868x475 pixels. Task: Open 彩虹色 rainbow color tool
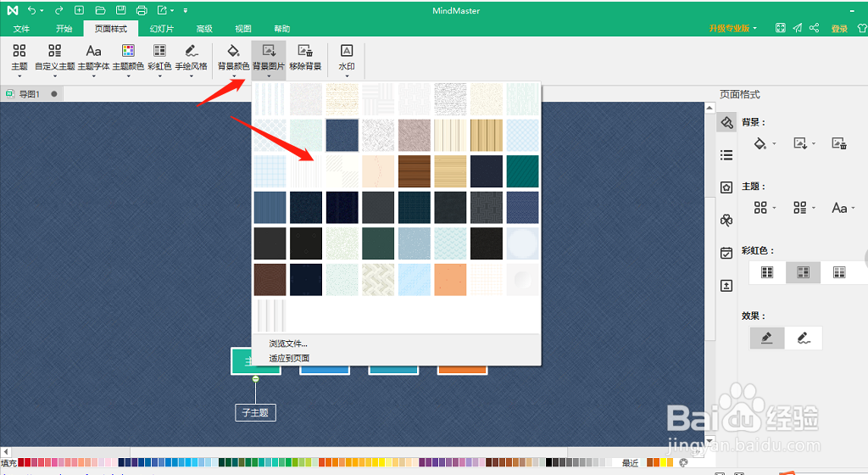tap(159, 59)
